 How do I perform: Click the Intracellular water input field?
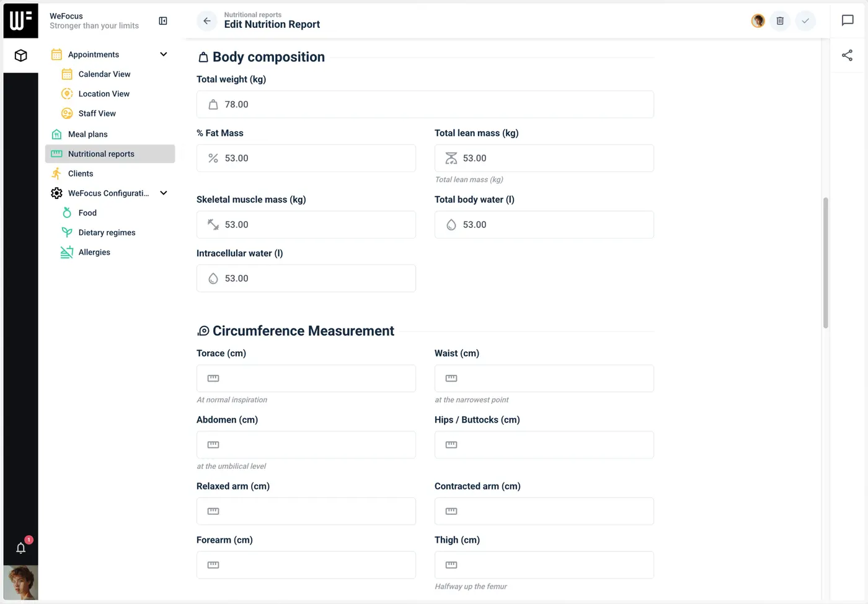click(x=306, y=278)
